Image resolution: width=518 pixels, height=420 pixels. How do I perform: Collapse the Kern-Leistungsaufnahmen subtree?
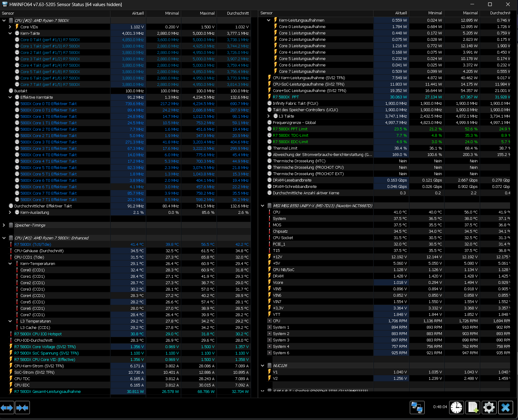coord(269,20)
